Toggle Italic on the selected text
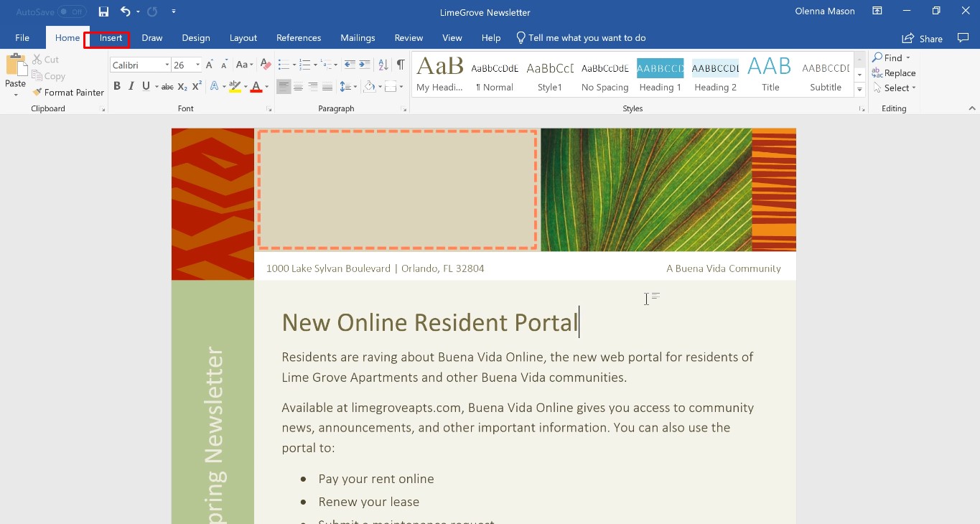This screenshot has height=524, width=980. [131, 85]
